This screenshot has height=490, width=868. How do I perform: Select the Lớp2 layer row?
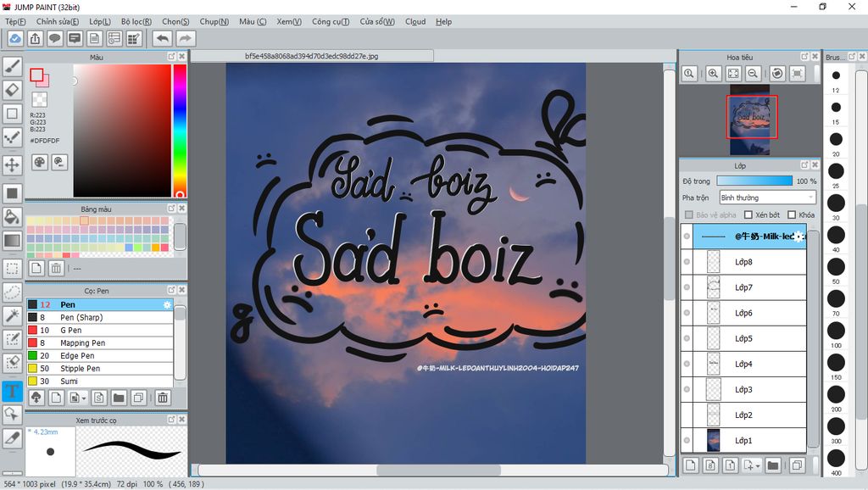[743, 415]
